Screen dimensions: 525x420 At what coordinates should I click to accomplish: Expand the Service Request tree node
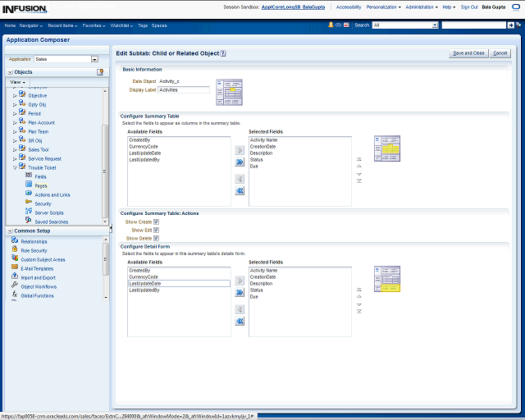coord(14,158)
